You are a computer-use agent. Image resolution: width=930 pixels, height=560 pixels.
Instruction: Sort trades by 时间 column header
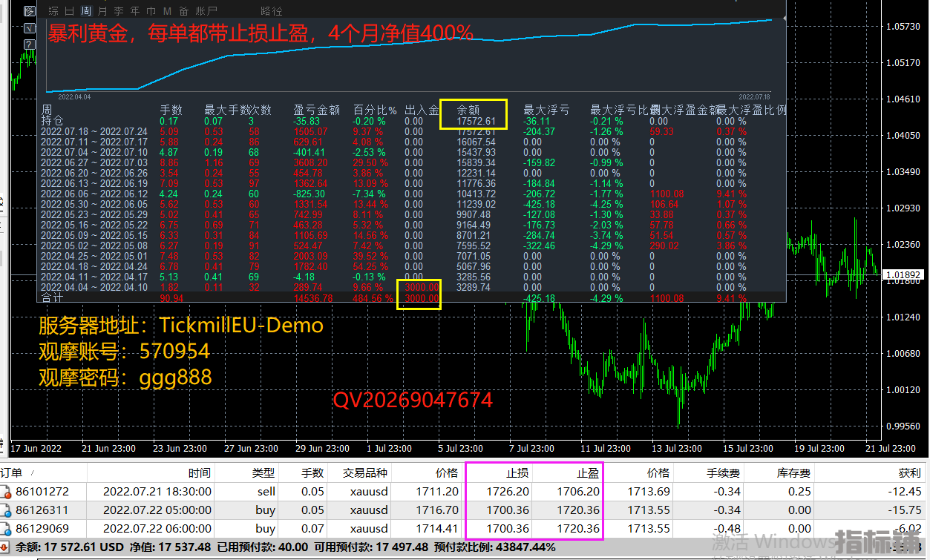click(199, 472)
